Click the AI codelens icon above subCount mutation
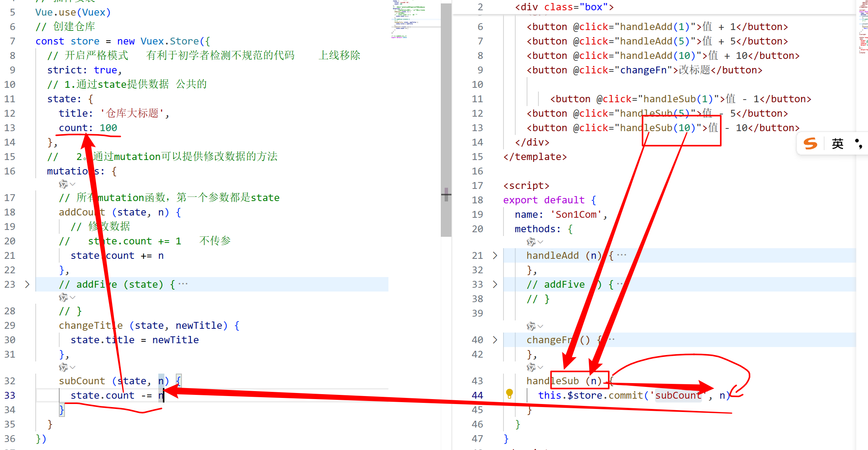The width and height of the screenshot is (868, 450). (x=63, y=368)
